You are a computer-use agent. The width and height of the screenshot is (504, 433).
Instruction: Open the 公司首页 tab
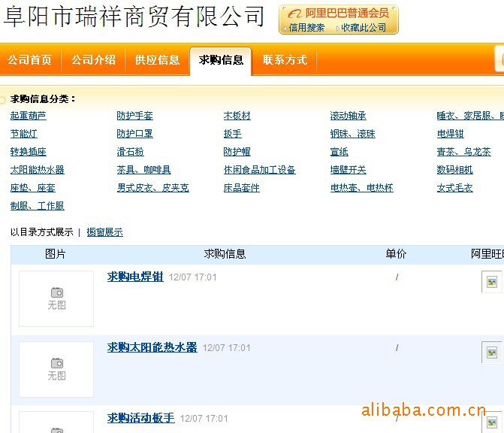tap(29, 60)
